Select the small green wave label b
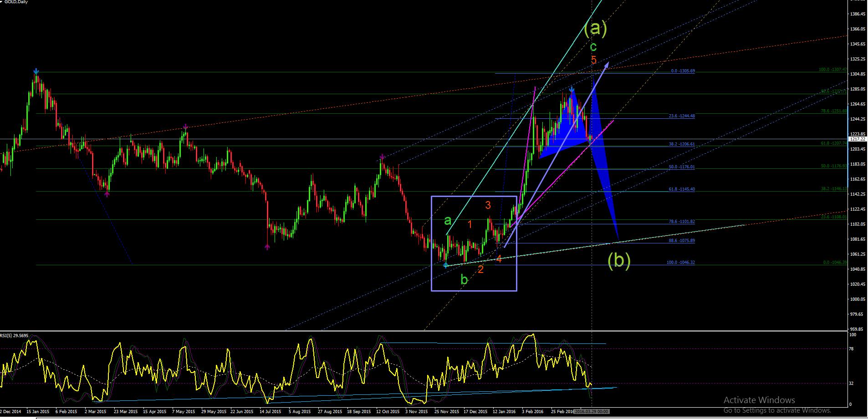 [464, 279]
